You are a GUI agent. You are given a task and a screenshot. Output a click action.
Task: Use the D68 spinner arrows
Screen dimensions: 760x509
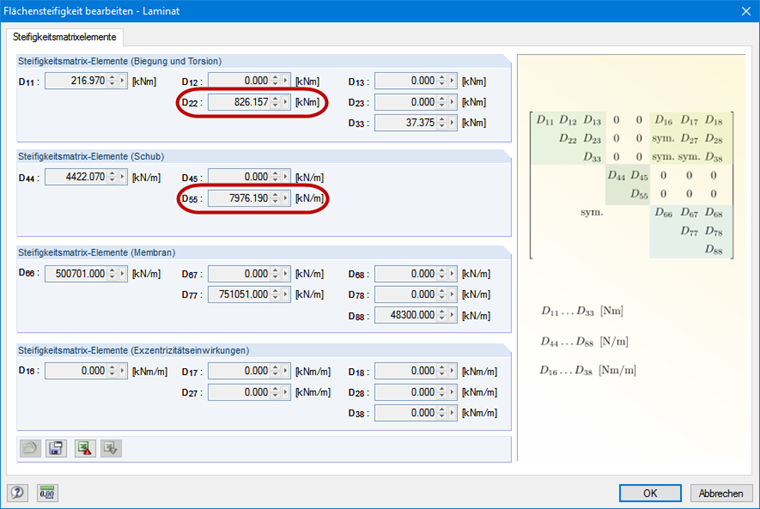pos(442,274)
